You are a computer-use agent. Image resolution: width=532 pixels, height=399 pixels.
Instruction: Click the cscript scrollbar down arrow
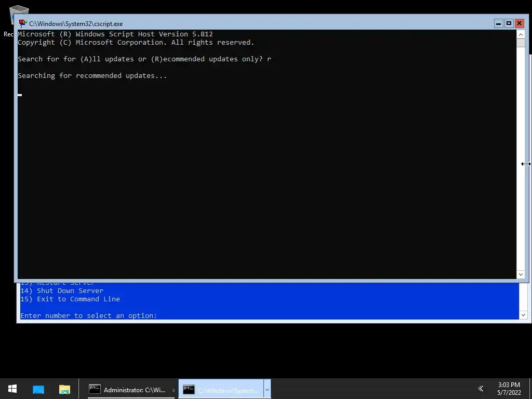coord(521,274)
